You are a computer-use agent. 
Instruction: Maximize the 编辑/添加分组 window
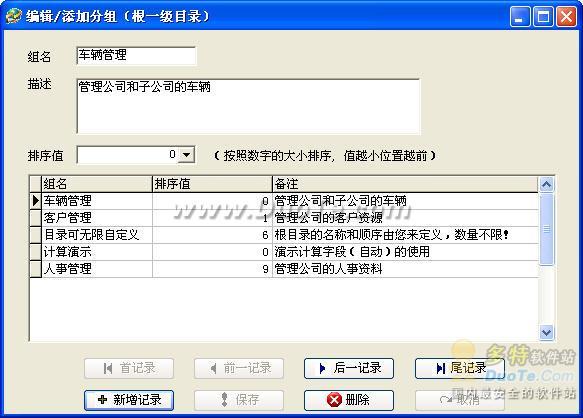(x=543, y=17)
